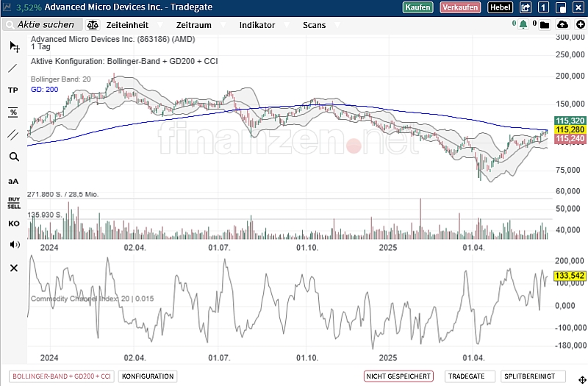Screen dimensions: 588x386
Task: Open the Scans menu
Action: click(x=314, y=24)
